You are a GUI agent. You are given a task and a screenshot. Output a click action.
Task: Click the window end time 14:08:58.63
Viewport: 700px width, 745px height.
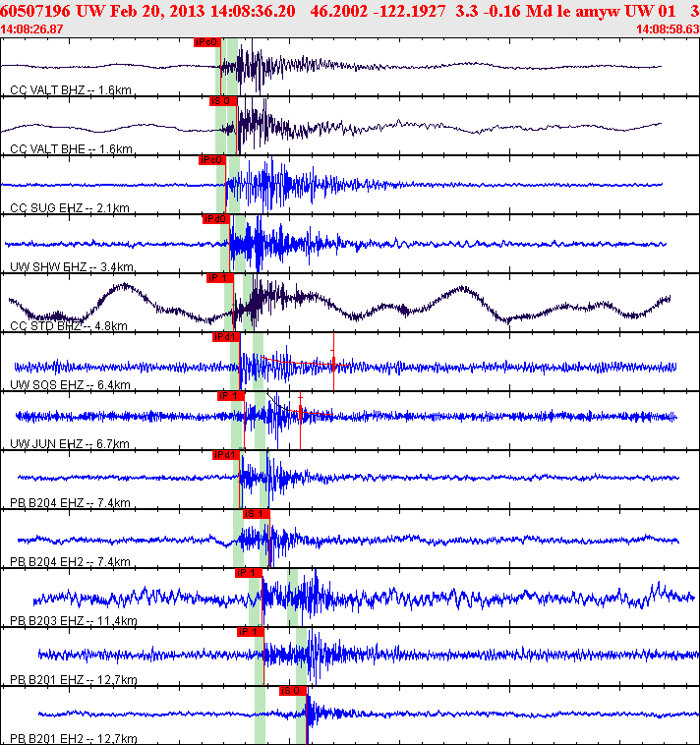668,29
